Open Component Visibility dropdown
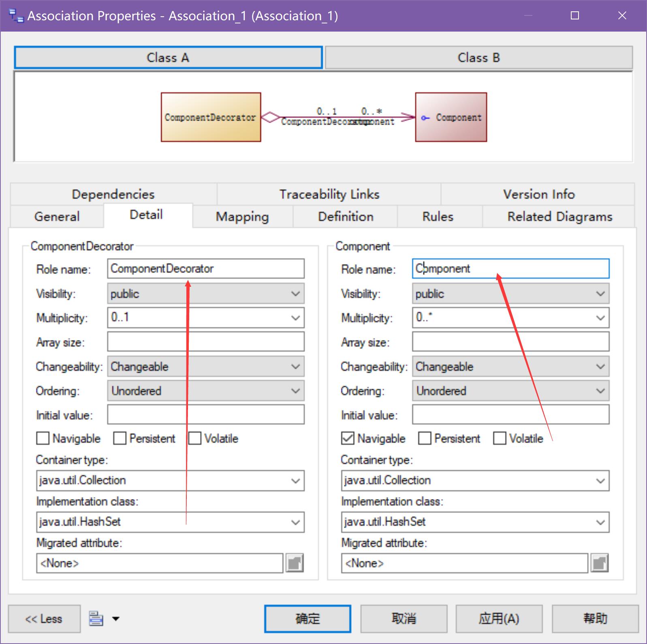This screenshot has height=644, width=647. pos(600,294)
